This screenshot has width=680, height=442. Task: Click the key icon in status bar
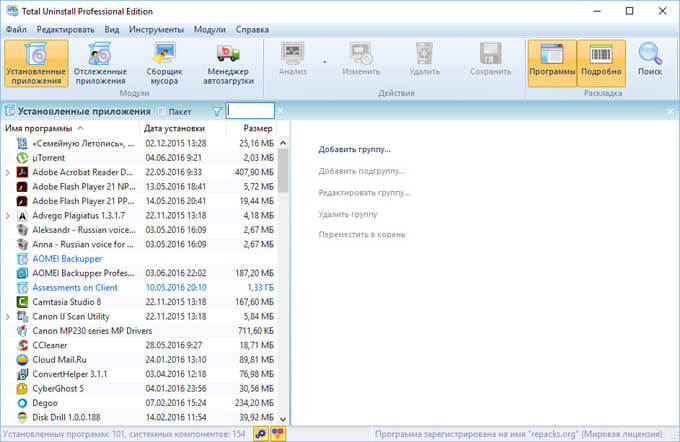261,433
